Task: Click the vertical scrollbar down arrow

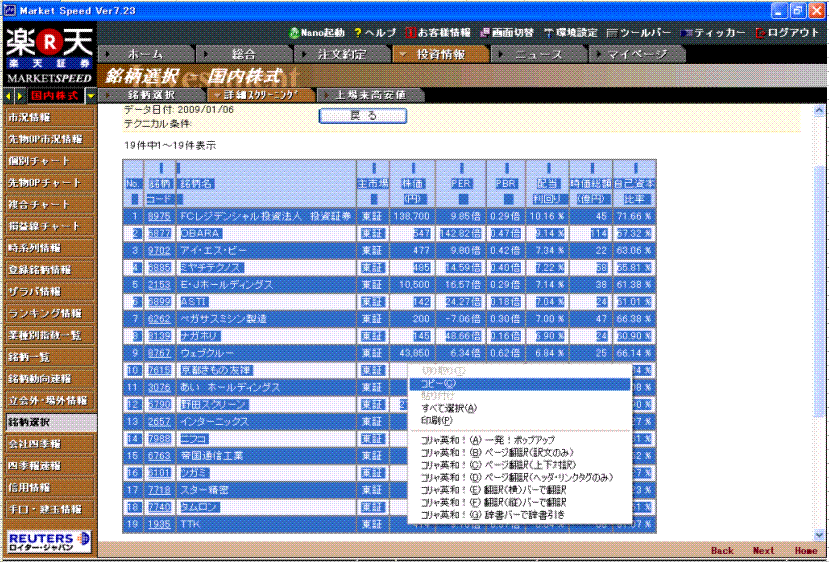Action: click(x=819, y=535)
